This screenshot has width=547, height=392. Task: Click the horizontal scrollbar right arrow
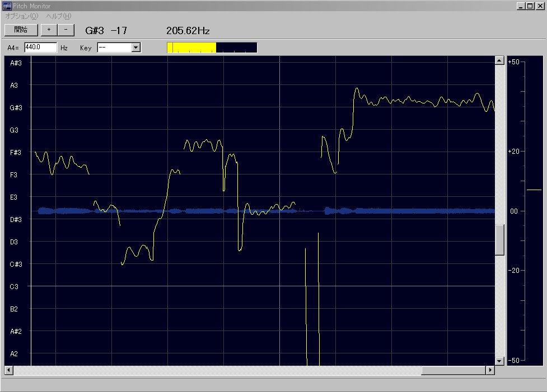[490, 370]
